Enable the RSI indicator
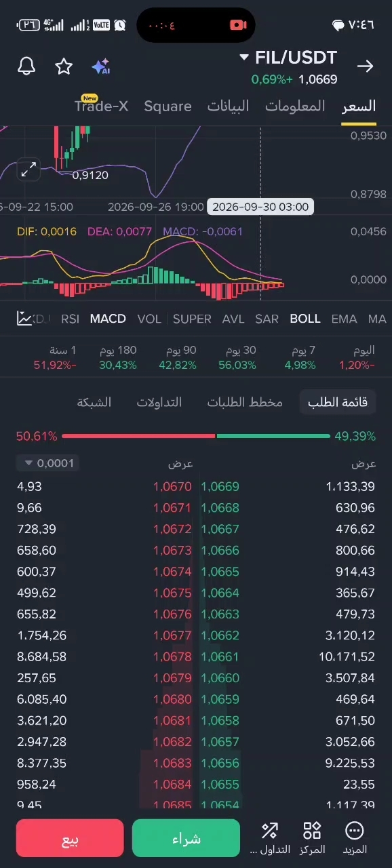Screen dimensions: 392x868 [x=70, y=318]
